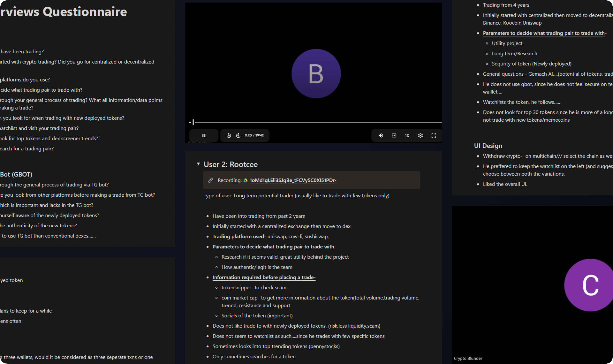This screenshot has width=613, height=364.
Task: Skip forward 10 seconds in video
Action: click(x=238, y=135)
